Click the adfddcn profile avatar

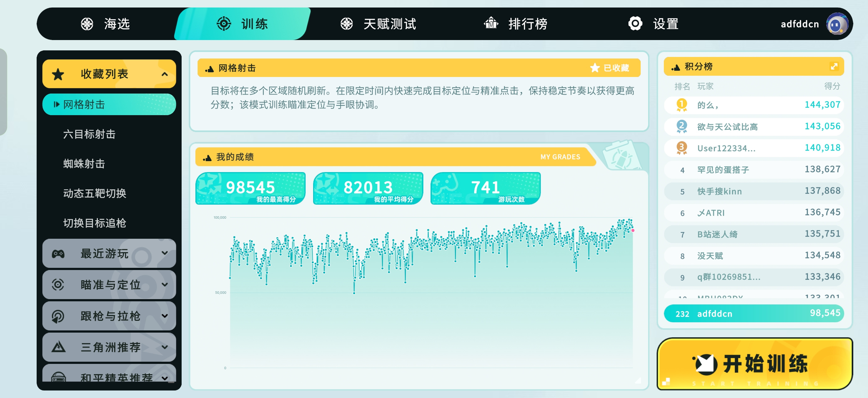837,24
